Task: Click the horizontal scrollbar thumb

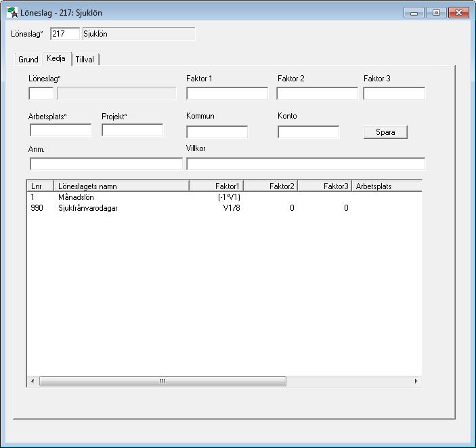Action: click(x=163, y=381)
